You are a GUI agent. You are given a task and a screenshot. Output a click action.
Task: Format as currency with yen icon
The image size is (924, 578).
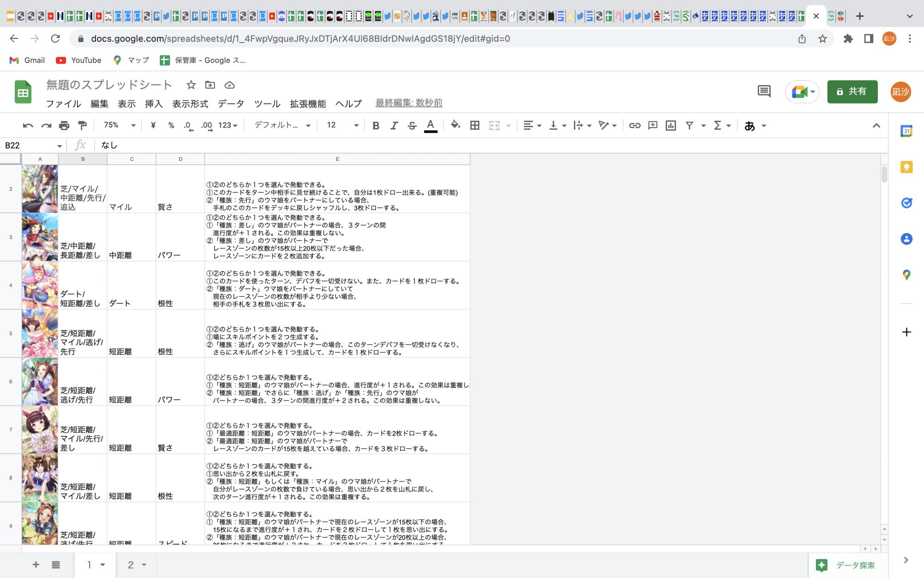[x=153, y=125]
